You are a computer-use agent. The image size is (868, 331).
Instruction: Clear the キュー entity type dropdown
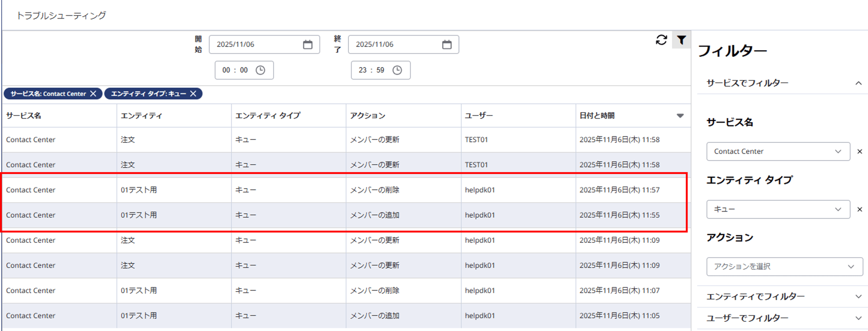pos(859,209)
